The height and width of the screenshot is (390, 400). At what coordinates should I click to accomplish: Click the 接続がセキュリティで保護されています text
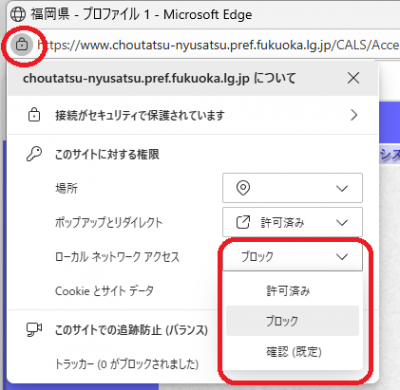click(x=140, y=115)
